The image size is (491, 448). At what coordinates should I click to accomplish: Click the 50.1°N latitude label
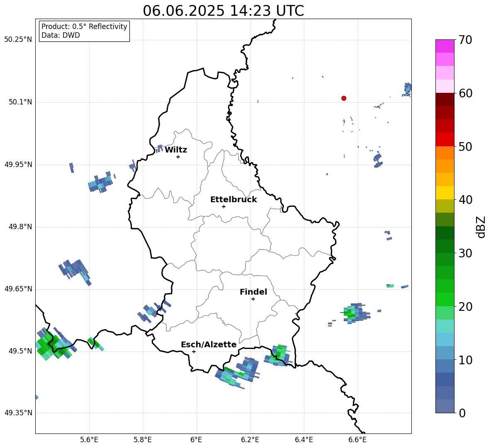pos(20,102)
